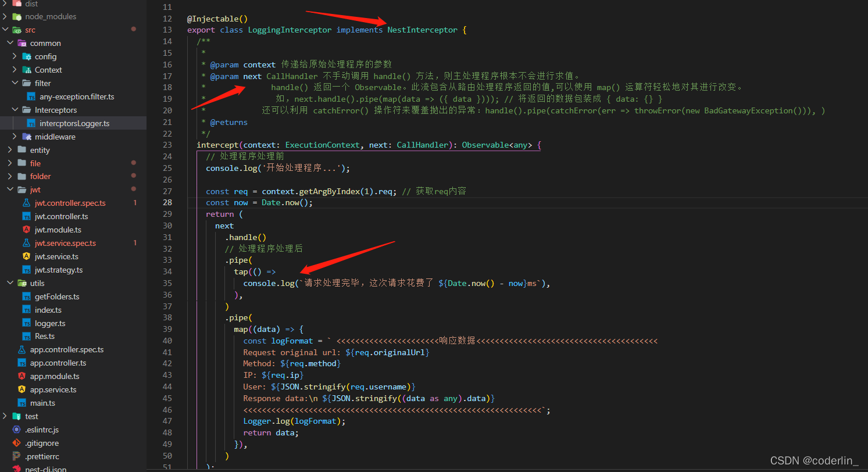
Task: Click the .prettierrc file icon
Action: (x=17, y=456)
